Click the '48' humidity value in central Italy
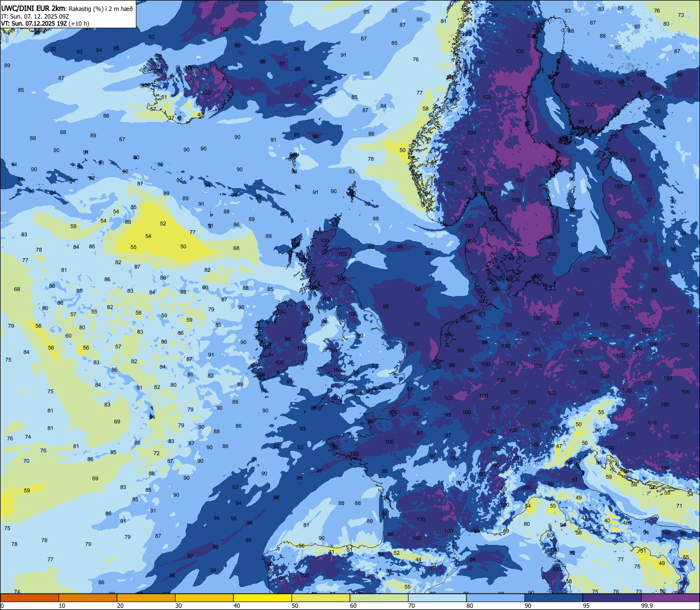 pyautogui.click(x=626, y=522)
